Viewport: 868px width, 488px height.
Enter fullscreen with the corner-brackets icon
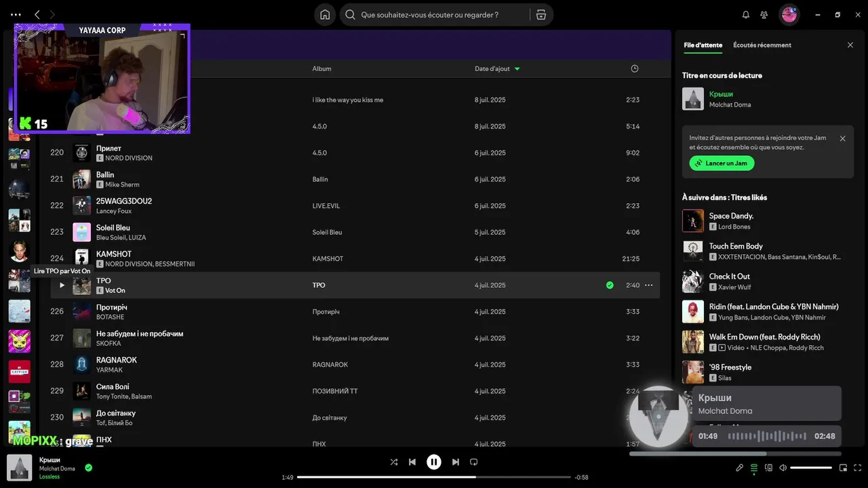[858, 468]
